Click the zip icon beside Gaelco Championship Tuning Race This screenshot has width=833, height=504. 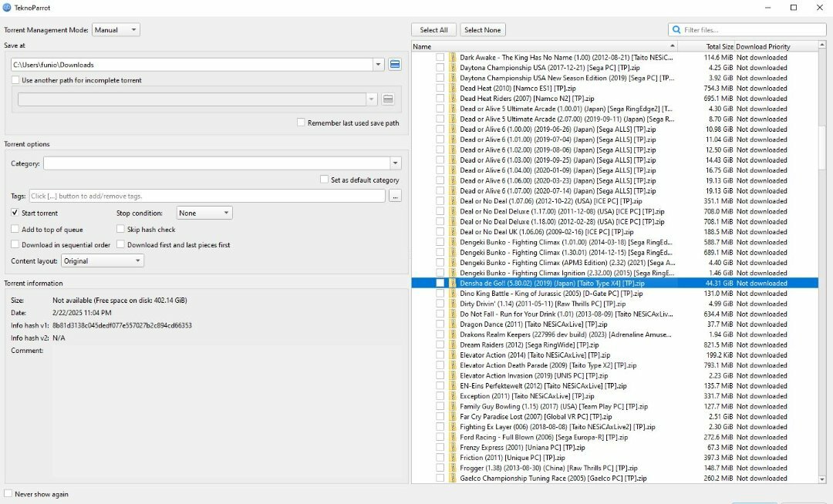(x=453, y=478)
